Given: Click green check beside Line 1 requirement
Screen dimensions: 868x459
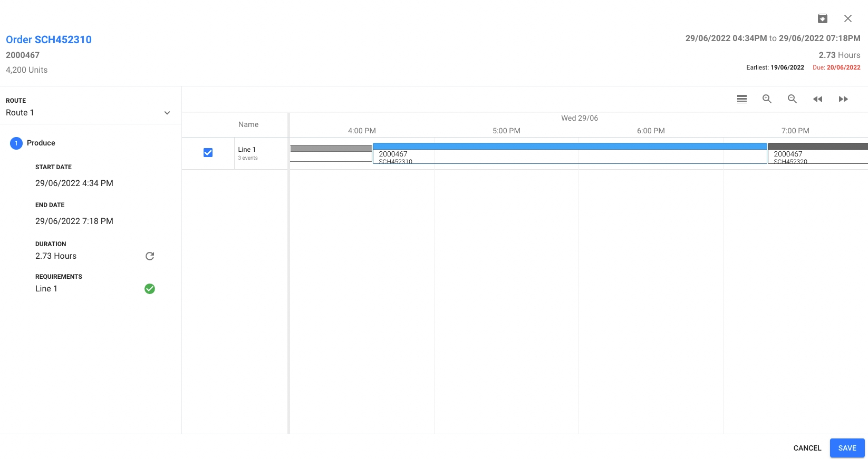Looking at the screenshot, I should pos(150,289).
